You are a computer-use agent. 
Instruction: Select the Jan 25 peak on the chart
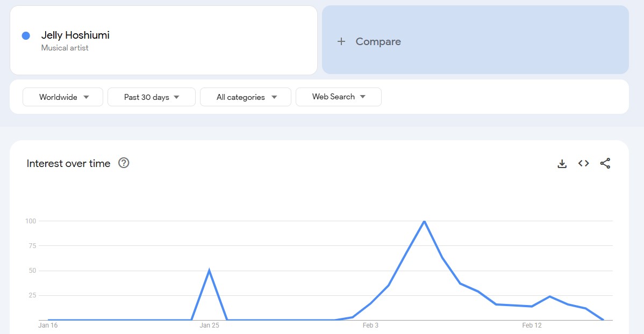pos(210,271)
